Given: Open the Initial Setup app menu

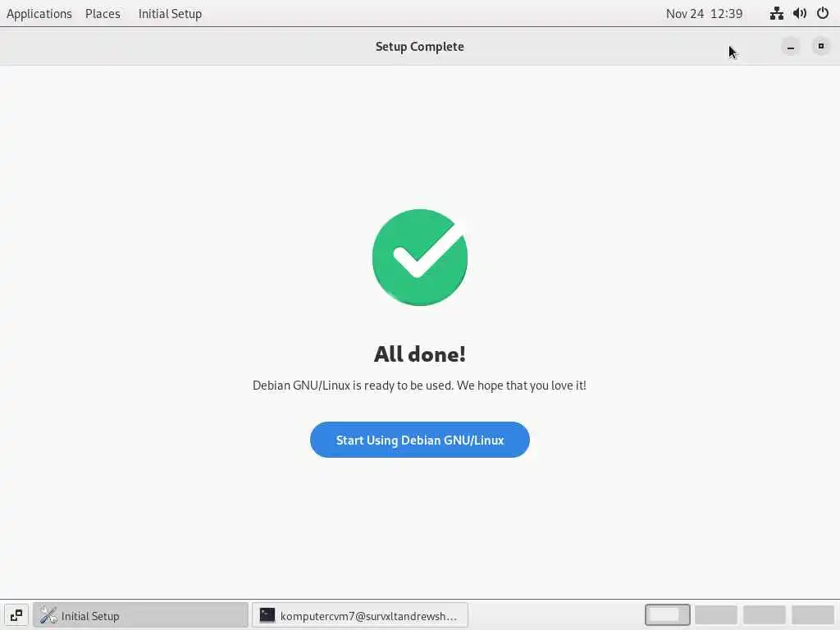Looking at the screenshot, I should point(170,13).
